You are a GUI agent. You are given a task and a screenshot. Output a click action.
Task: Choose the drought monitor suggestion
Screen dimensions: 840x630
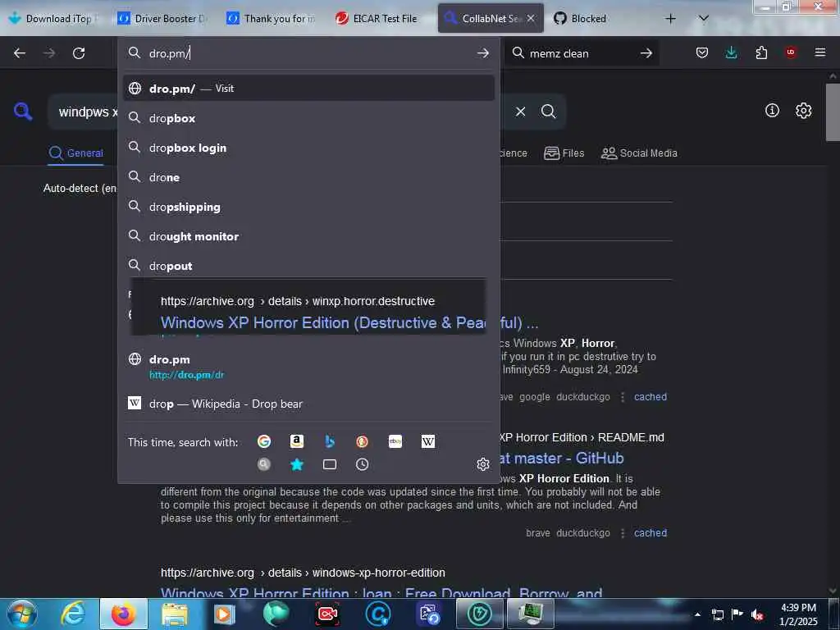[x=308, y=235]
